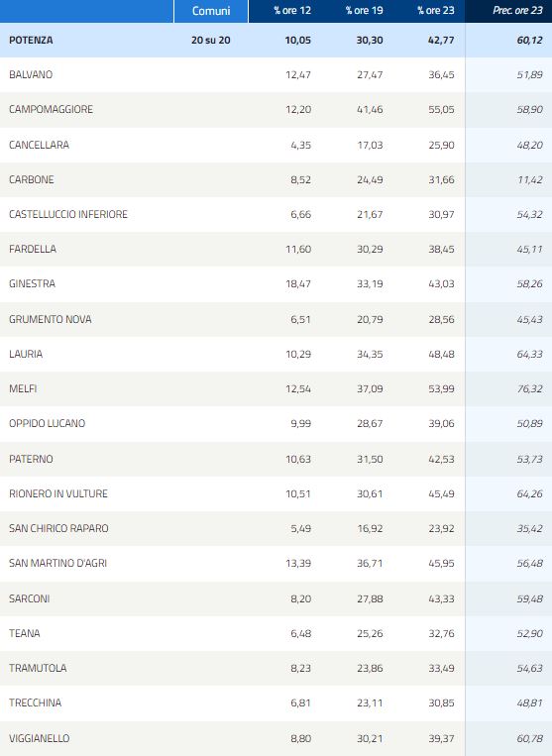This screenshot has width=552, height=756.
Task: Select the % ore 23 column header
Action: pos(435,11)
